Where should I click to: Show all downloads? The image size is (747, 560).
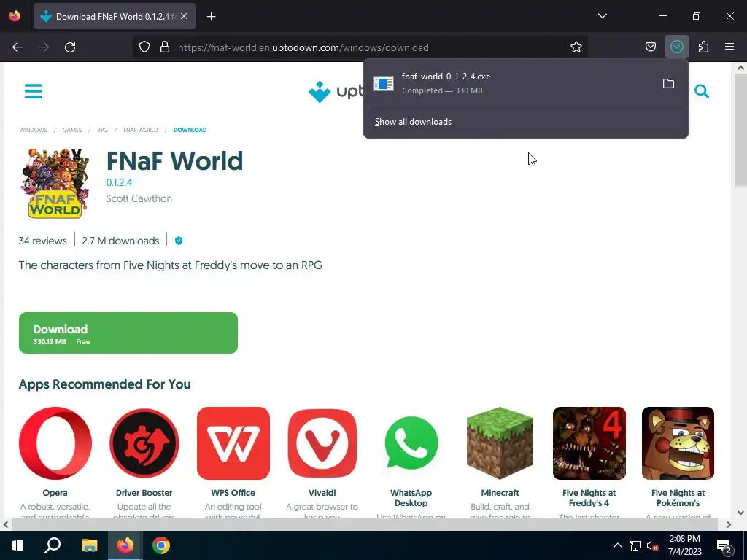[413, 122]
